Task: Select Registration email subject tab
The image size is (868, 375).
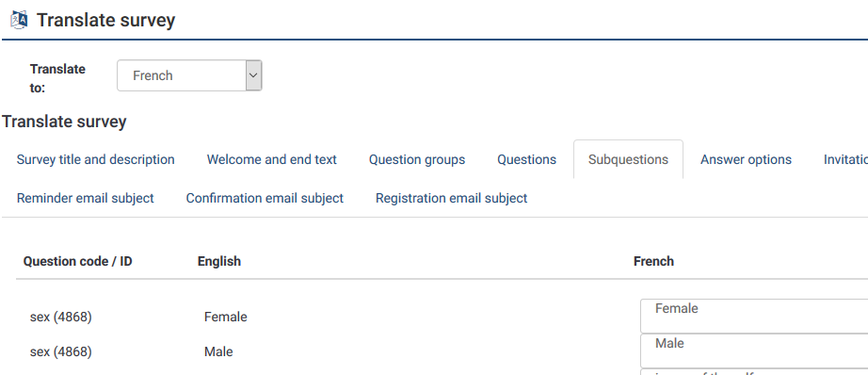Action: 451,198
